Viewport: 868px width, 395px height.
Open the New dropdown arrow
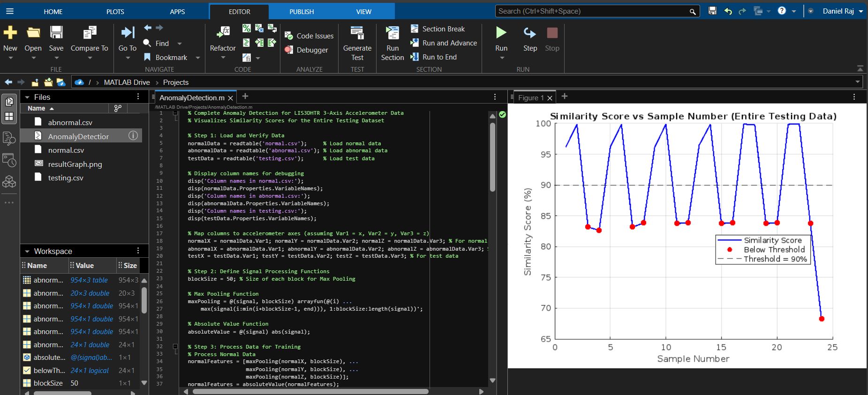pyautogui.click(x=10, y=58)
